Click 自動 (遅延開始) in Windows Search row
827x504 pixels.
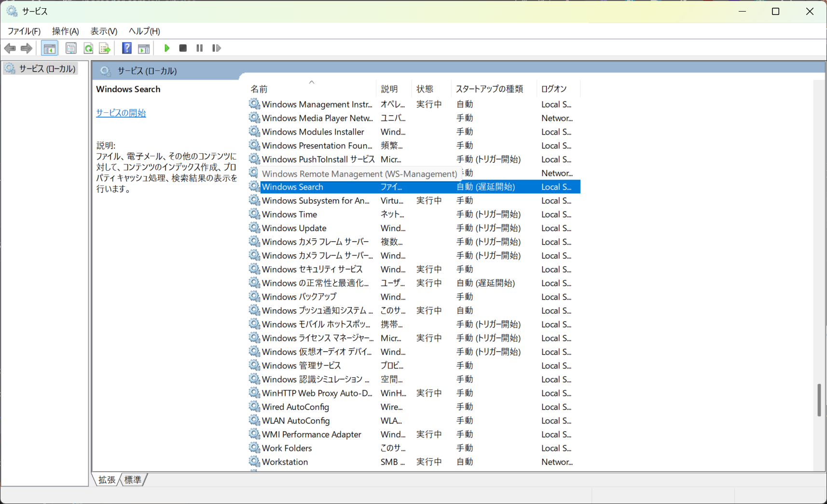[486, 187]
